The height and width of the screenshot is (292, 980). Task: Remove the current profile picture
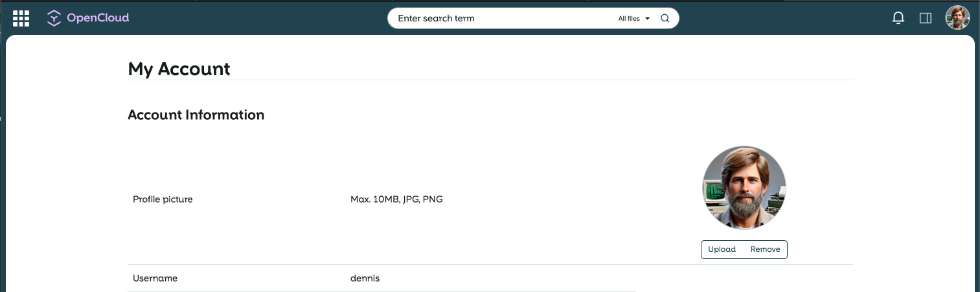click(x=765, y=249)
